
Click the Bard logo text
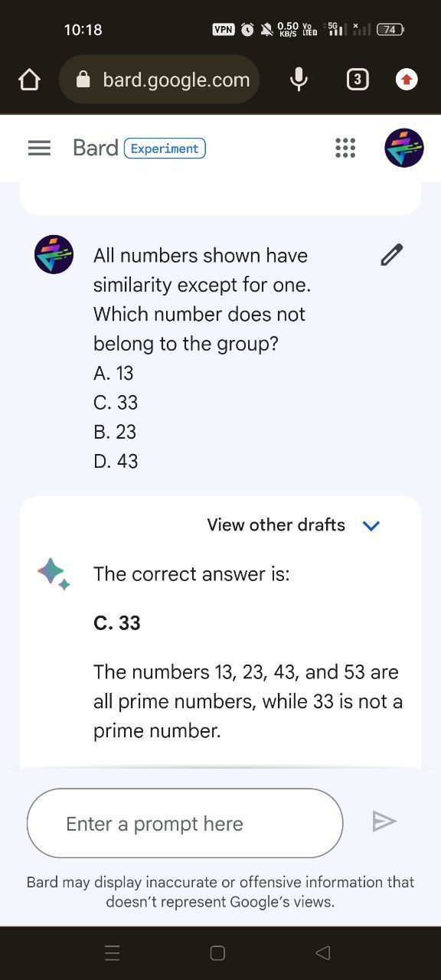pos(96,148)
